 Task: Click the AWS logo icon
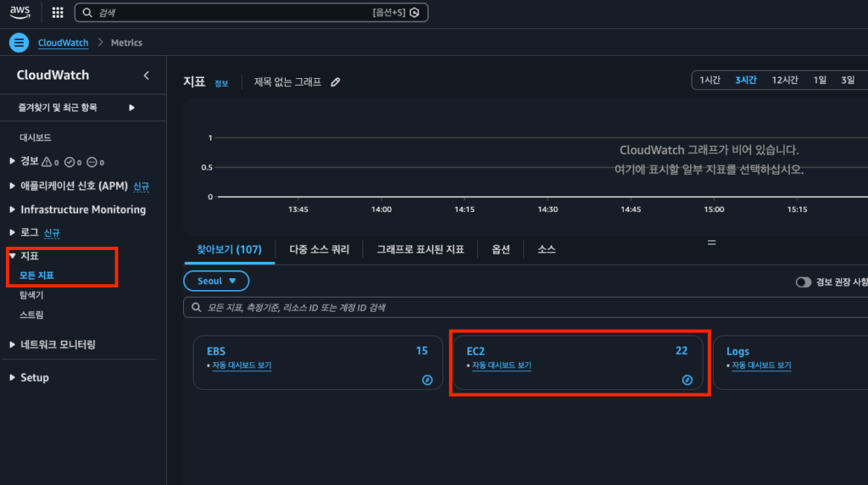click(x=20, y=13)
